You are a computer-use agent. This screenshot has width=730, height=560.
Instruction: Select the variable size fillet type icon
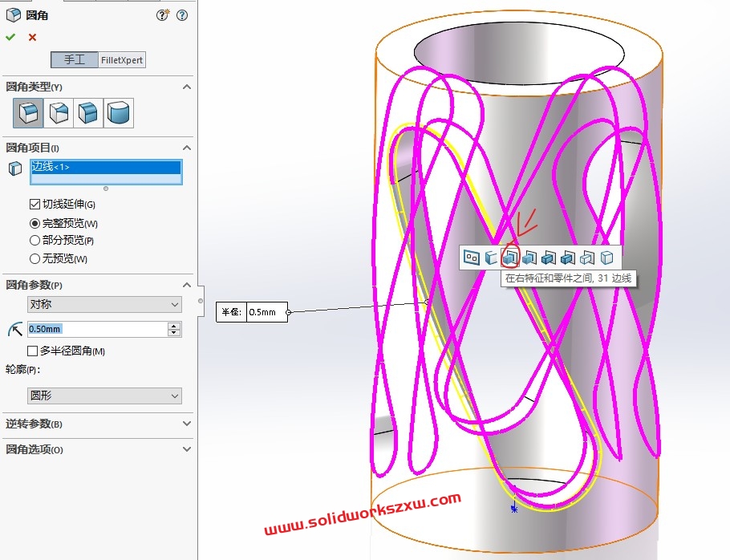click(x=57, y=112)
